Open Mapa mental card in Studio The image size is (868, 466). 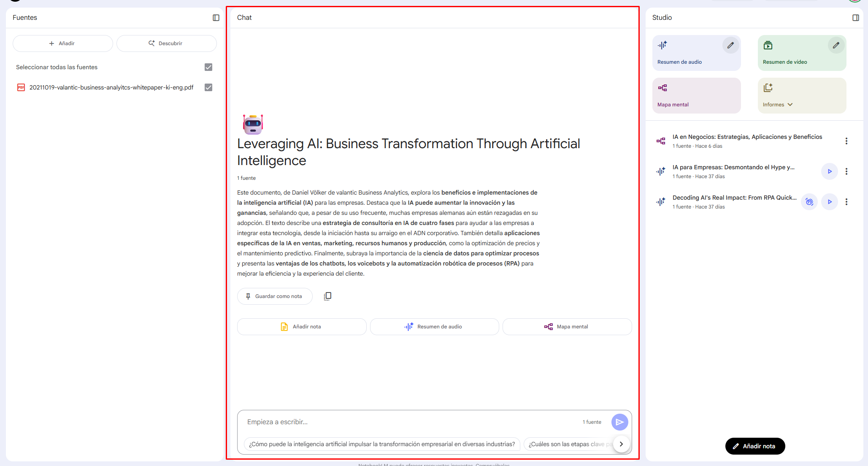coord(696,95)
